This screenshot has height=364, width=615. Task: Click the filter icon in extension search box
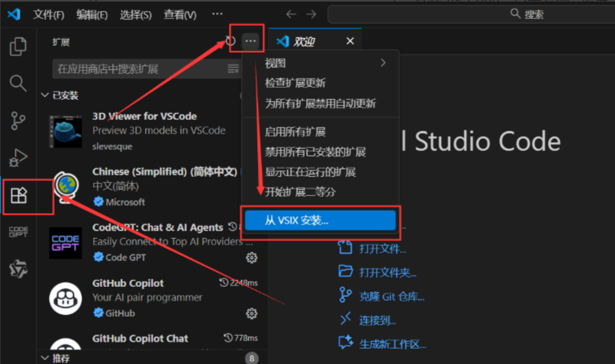coord(233,69)
